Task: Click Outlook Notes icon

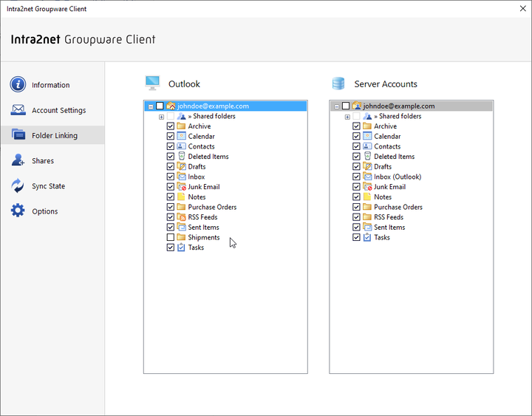Action: point(181,197)
